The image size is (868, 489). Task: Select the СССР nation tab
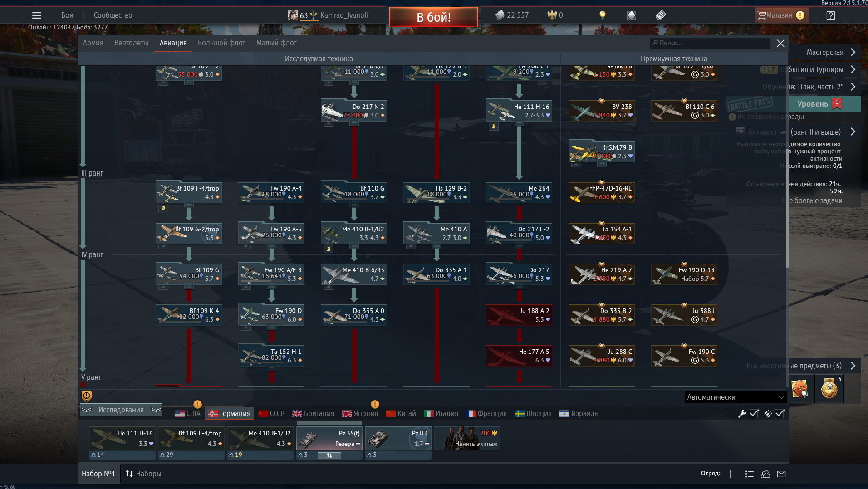[x=271, y=413]
